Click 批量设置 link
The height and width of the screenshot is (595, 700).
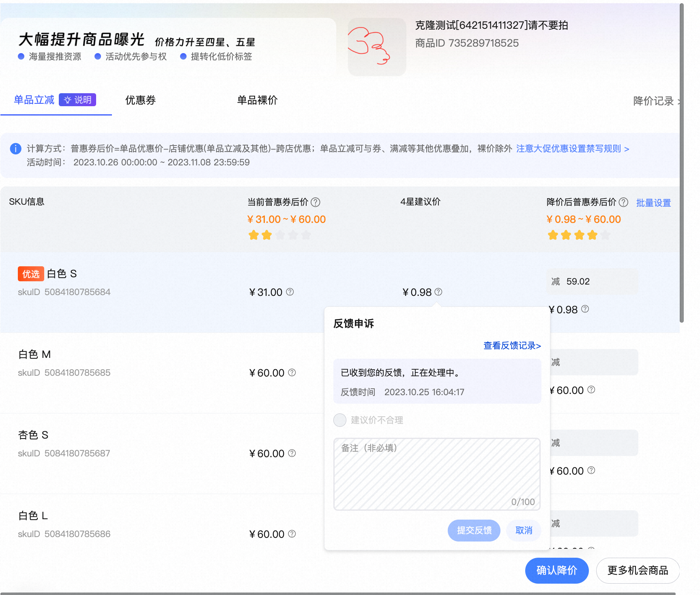pyautogui.click(x=653, y=203)
